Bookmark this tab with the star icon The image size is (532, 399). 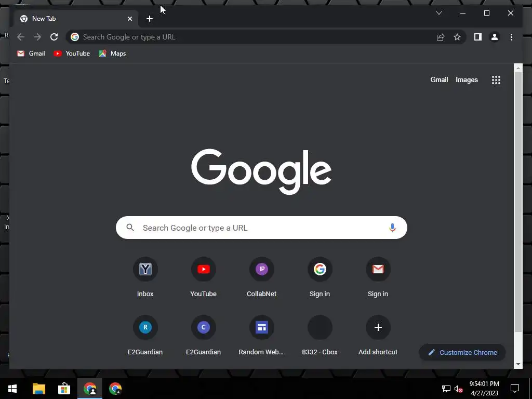pos(457,37)
